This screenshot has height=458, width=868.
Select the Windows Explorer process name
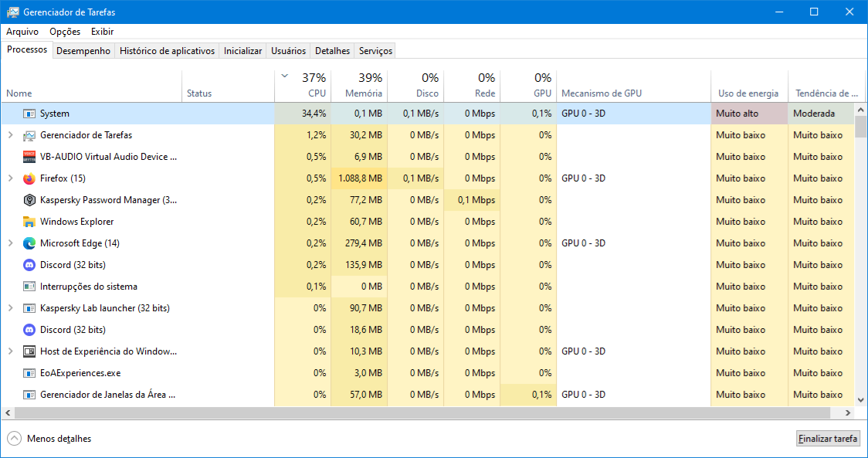click(77, 222)
